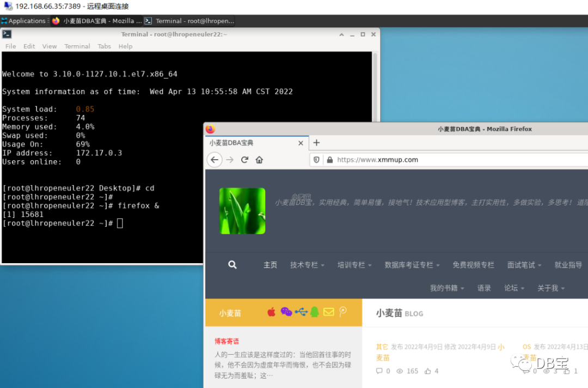Screen dimensions: 588x388
Task: Go to Firefox home page icon
Action: (x=259, y=160)
